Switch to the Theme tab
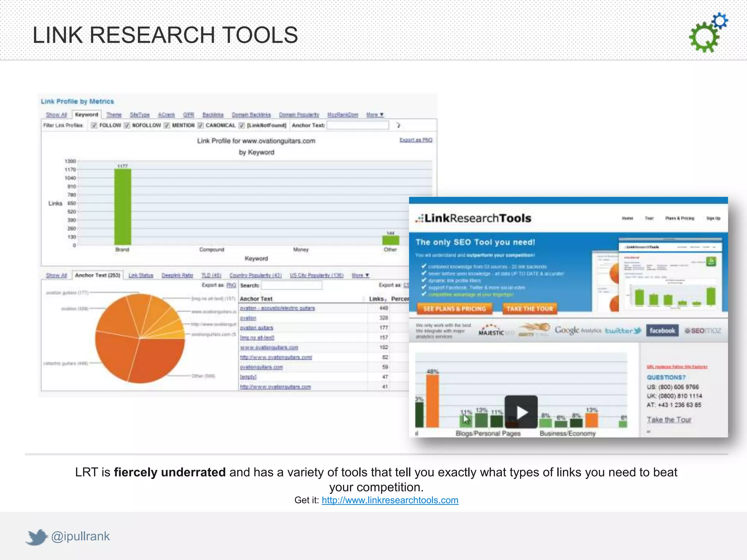Image resolution: width=747 pixels, height=560 pixels. point(114,114)
